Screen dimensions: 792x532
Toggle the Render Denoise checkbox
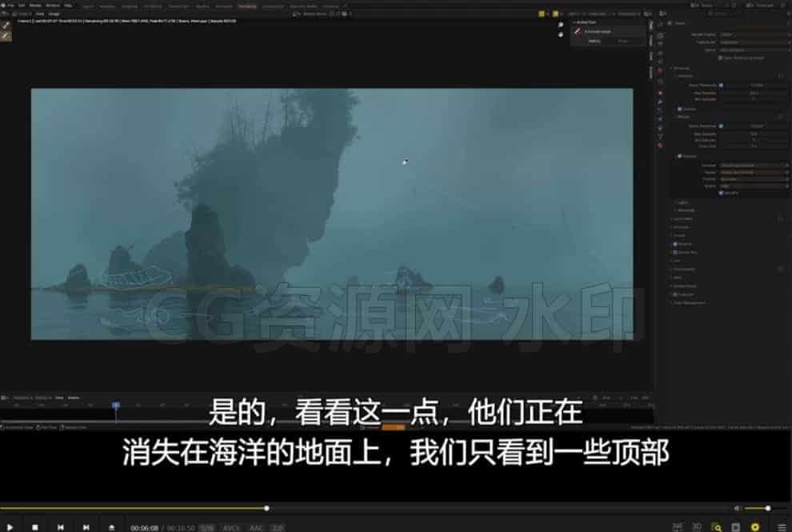[x=680, y=156]
